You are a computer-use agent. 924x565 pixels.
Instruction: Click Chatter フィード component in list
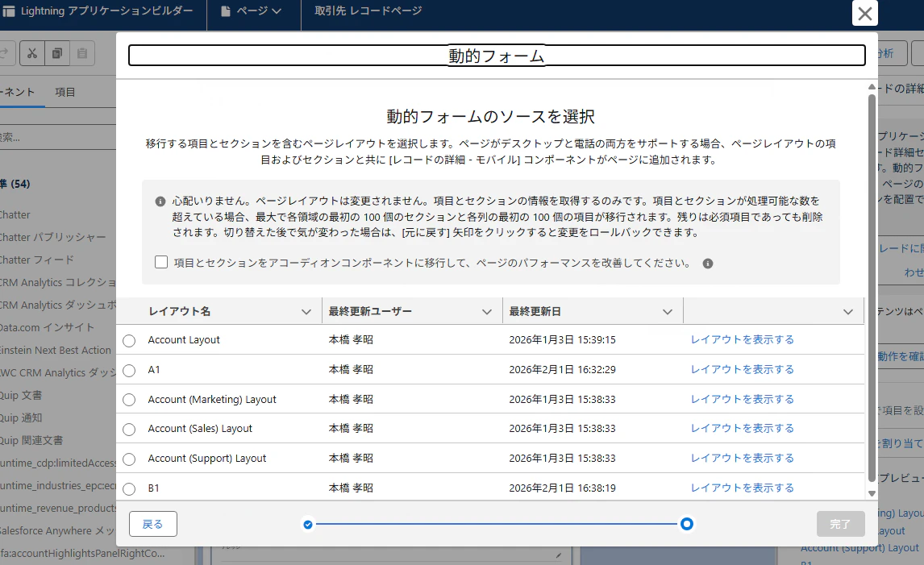tap(36, 260)
